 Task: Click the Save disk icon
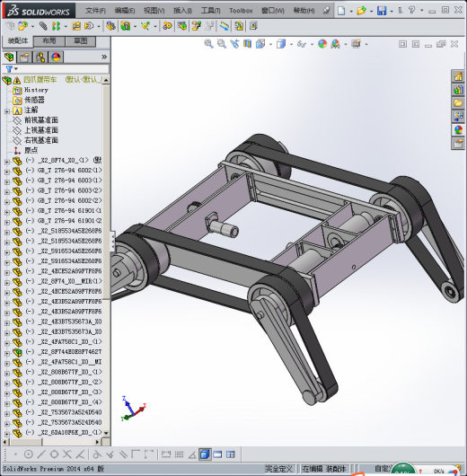(x=382, y=11)
